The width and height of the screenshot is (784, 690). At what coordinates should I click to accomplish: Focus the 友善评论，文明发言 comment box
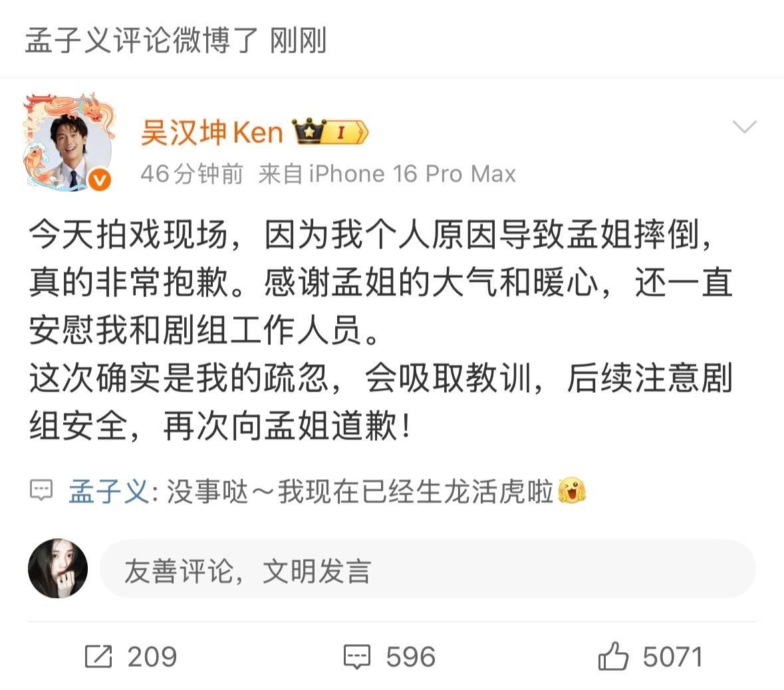pyautogui.click(x=428, y=568)
